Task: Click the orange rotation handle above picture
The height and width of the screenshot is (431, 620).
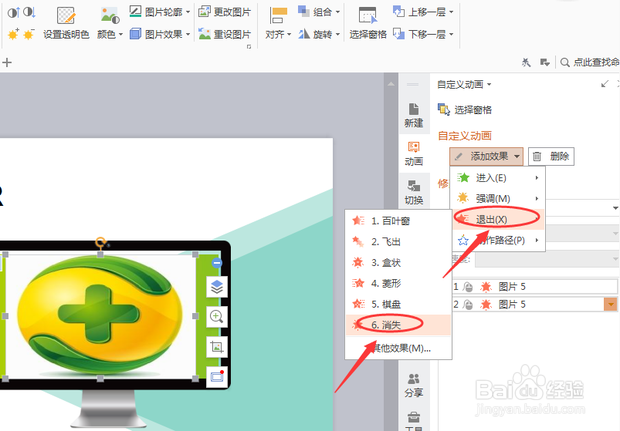Action: point(100,242)
